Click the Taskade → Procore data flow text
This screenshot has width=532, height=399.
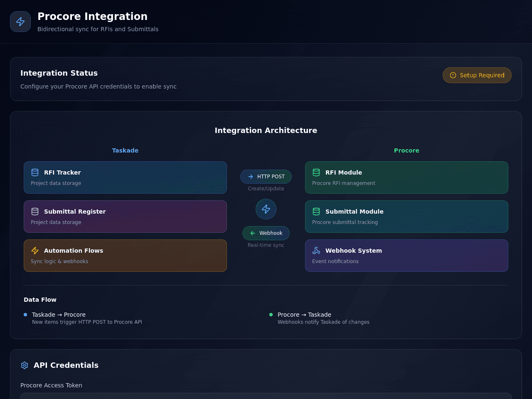(x=59, y=315)
